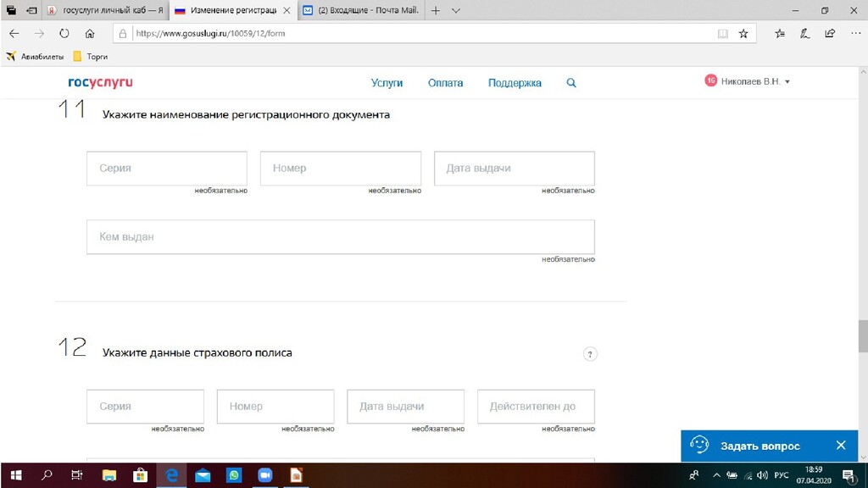Focus 'Серия' field of registration document
This screenshot has width=868, height=488.
pos(167,169)
